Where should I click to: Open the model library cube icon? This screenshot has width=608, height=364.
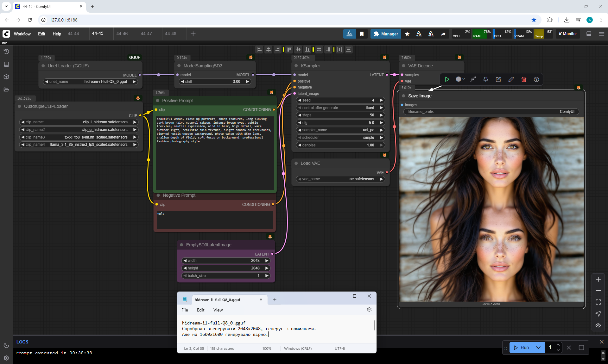6,77
